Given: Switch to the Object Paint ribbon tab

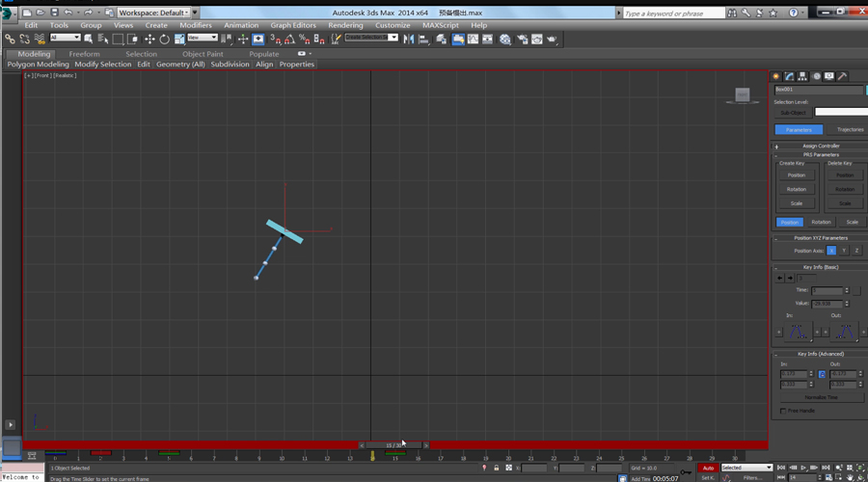Looking at the screenshot, I should (203, 54).
